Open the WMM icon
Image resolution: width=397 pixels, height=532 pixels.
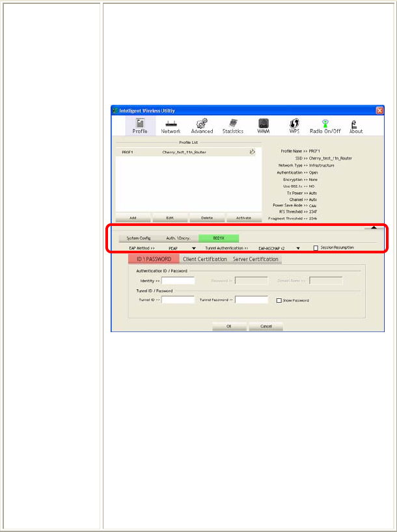pyautogui.click(x=264, y=126)
